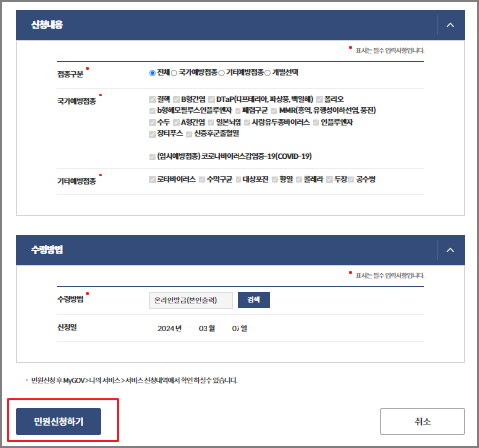
Task: Select the 국가예방접종 radio option
Action: click(x=174, y=73)
